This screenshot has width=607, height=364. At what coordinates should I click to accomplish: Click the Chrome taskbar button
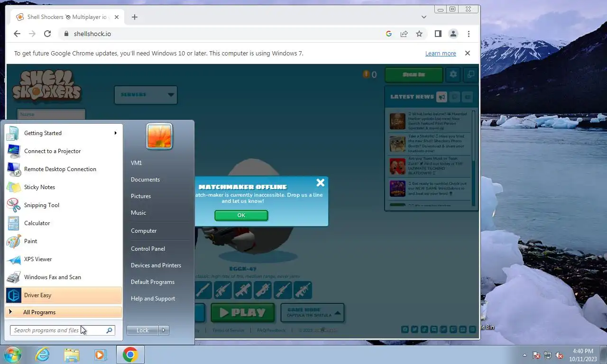point(130,355)
